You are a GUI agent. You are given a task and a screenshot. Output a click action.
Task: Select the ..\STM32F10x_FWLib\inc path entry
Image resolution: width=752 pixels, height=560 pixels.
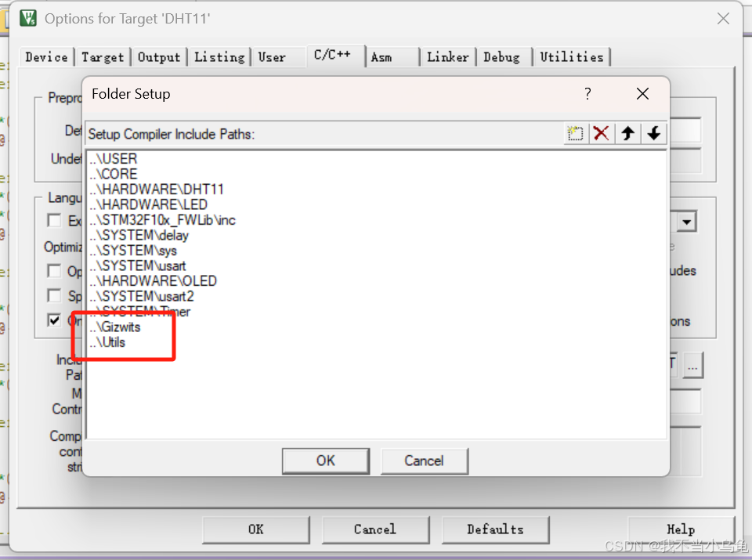tap(162, 219)
